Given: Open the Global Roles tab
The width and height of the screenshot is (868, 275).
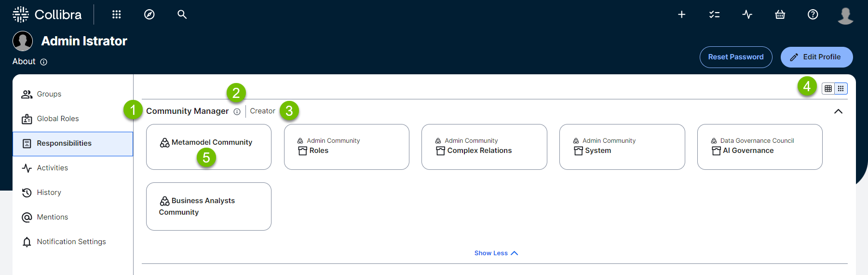Looking at the screenshot, I should 57,119.
